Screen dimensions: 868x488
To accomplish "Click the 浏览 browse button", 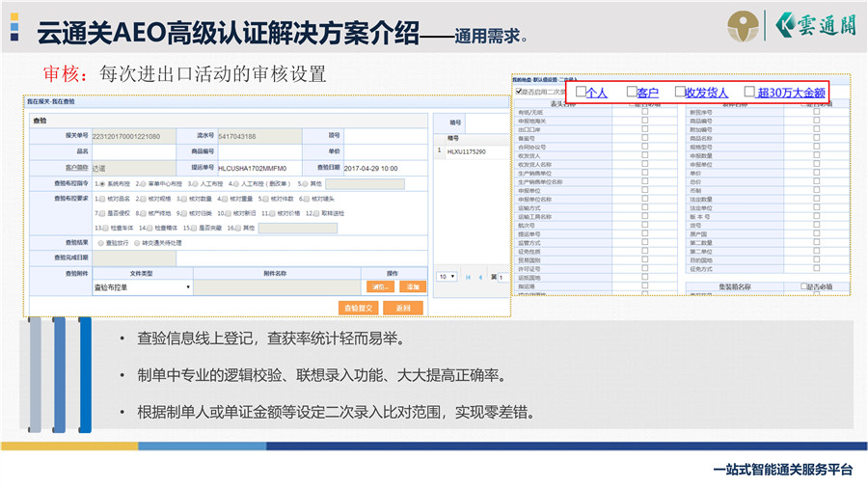I will (x=380, y=286).
